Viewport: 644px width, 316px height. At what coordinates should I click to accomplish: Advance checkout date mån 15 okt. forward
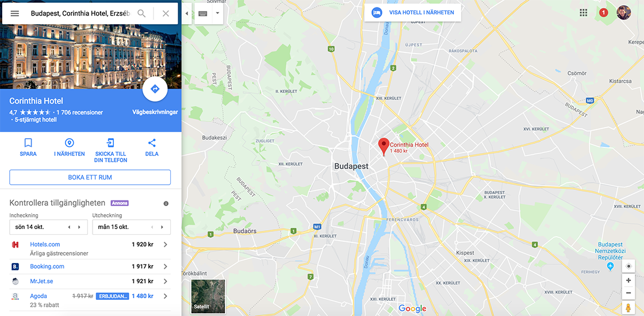tap(162, 227)
